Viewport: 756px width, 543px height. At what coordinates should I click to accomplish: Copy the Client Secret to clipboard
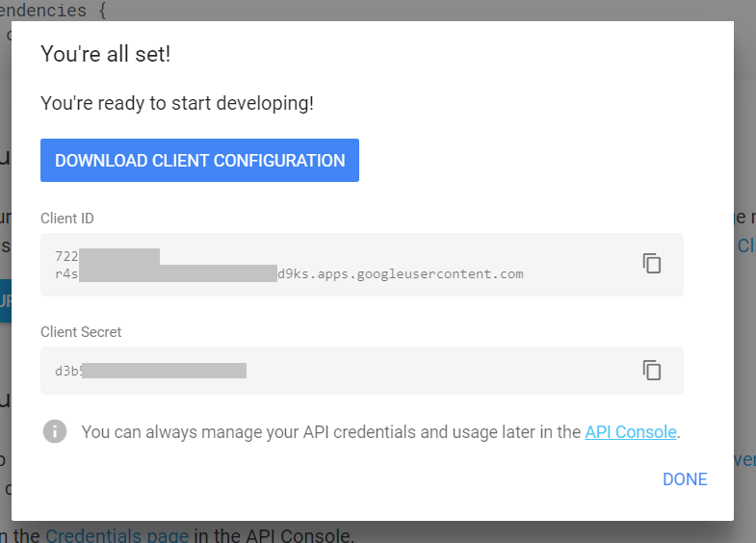[652, 370]
